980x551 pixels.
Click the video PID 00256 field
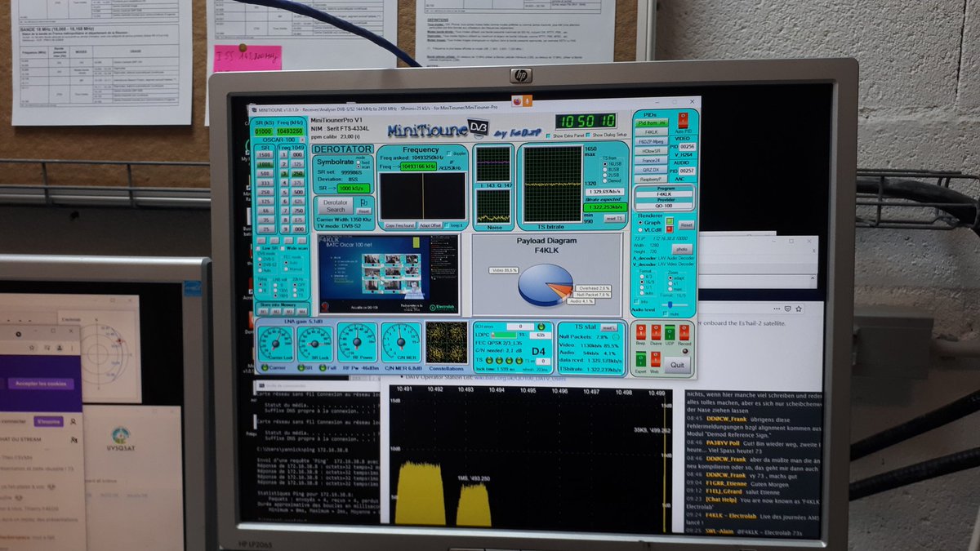tap(687, 147)
